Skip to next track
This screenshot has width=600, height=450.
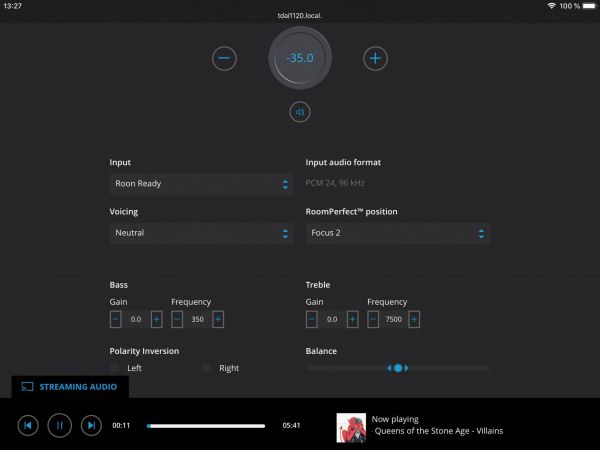pyautogui.click(x=91, y=425)
